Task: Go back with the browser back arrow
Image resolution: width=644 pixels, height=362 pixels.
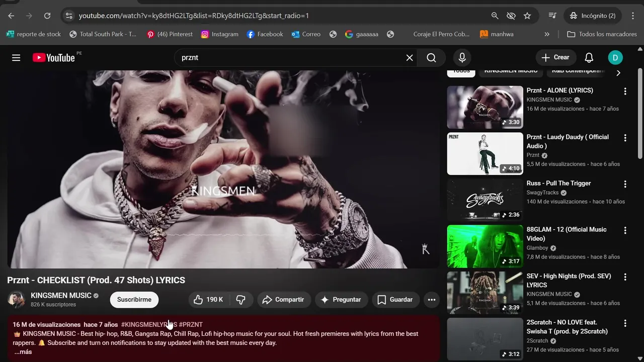Action: 11,16
